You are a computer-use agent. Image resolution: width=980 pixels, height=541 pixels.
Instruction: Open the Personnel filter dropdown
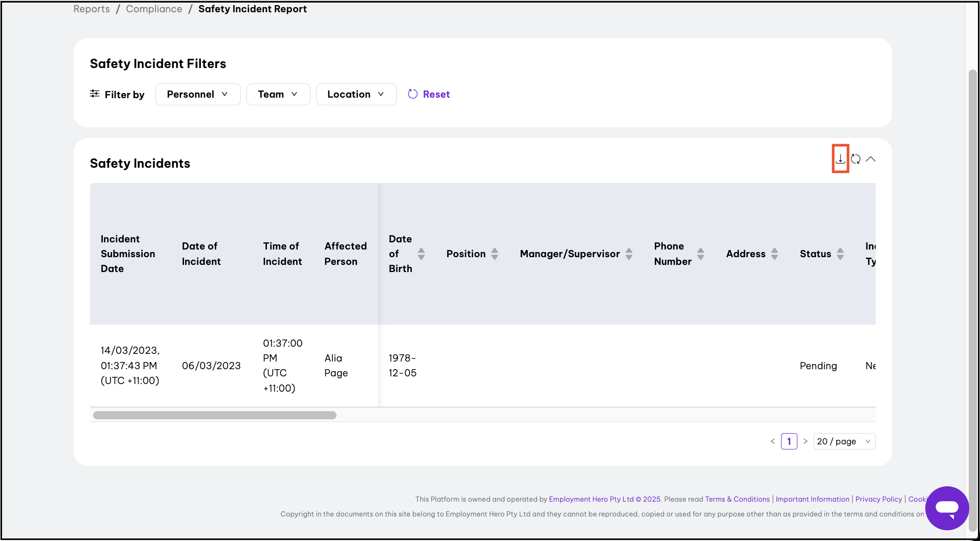tap(197, 95)
